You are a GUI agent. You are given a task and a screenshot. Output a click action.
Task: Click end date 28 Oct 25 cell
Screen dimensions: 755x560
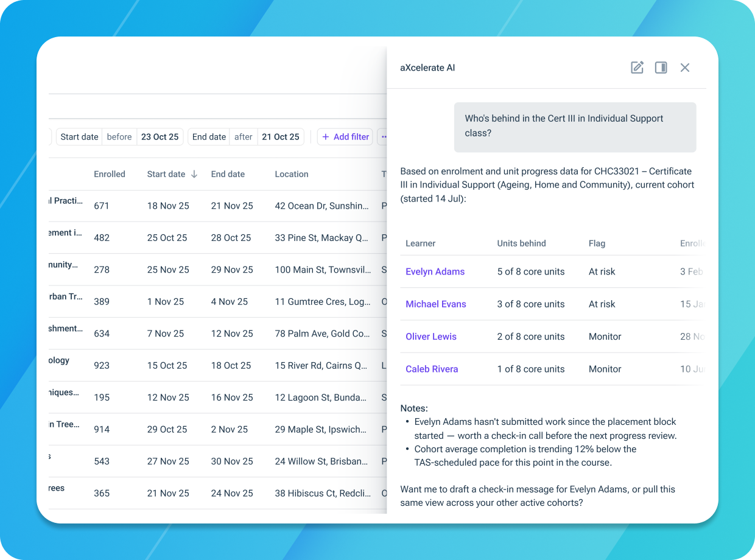coord(231,237)
